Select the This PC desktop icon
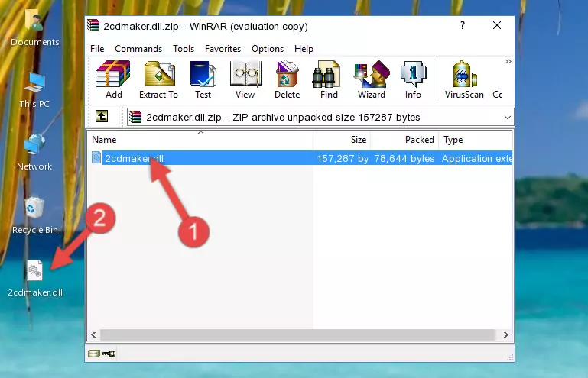The height and width of the screenshot is (378, 588). (x=34, y=90)
